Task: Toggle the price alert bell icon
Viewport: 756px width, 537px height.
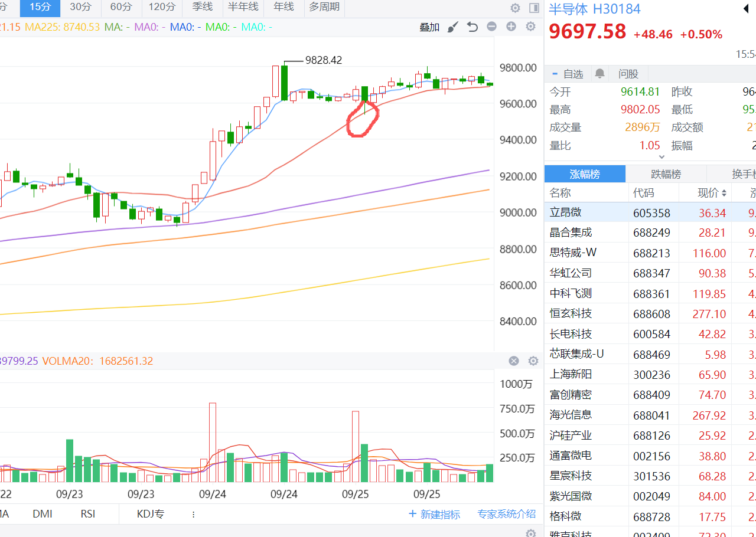Action: [x=599, y=74]
